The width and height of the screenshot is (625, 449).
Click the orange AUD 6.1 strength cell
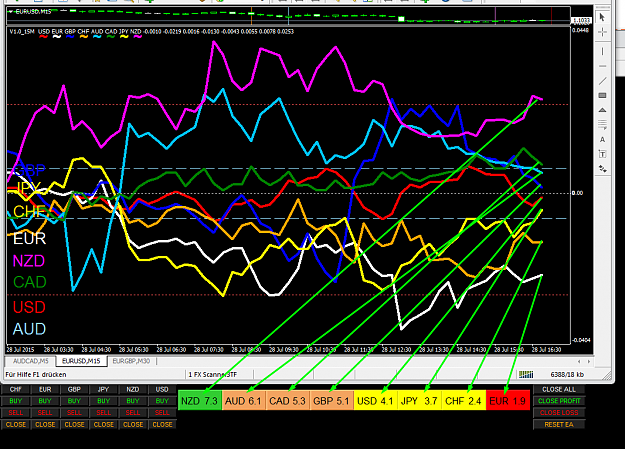(244, 401)
